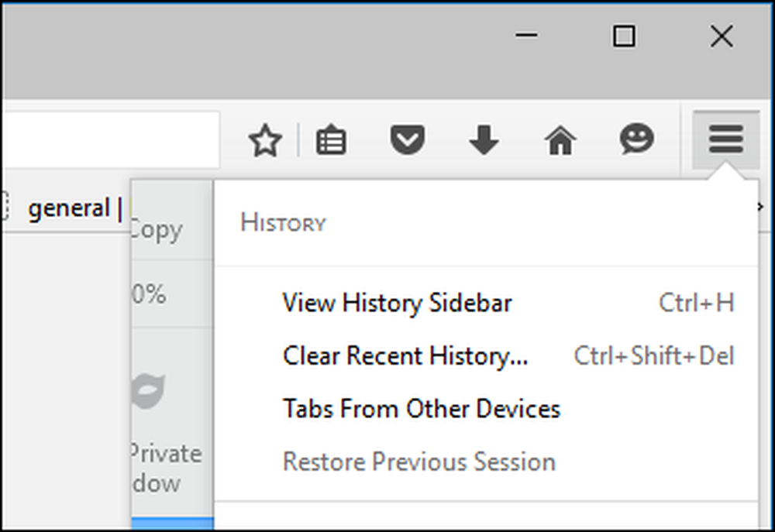Bookmark this page with the star icon
This screenshot has width=775, height=532.
click(x=265, y=140)
